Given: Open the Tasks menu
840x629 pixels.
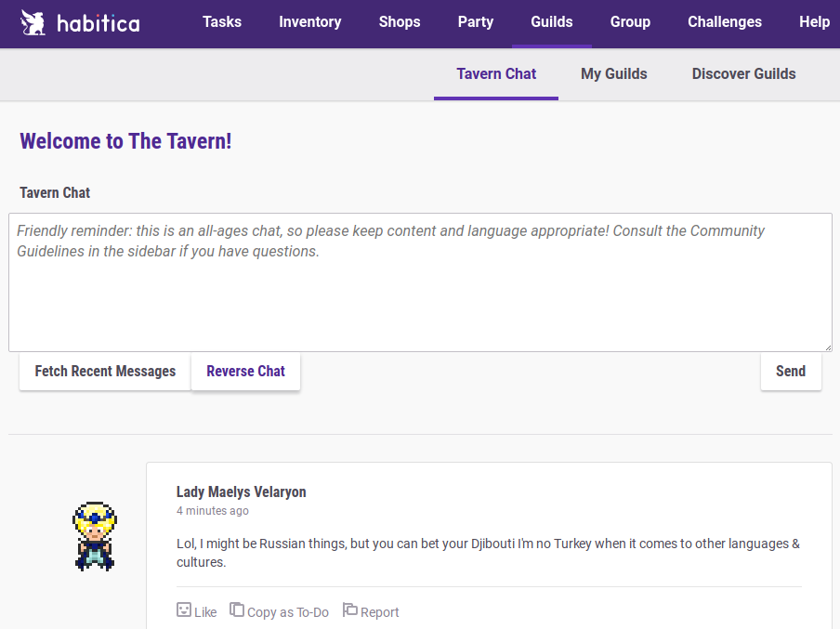Looking at the screenshot, I should [222, 22].
